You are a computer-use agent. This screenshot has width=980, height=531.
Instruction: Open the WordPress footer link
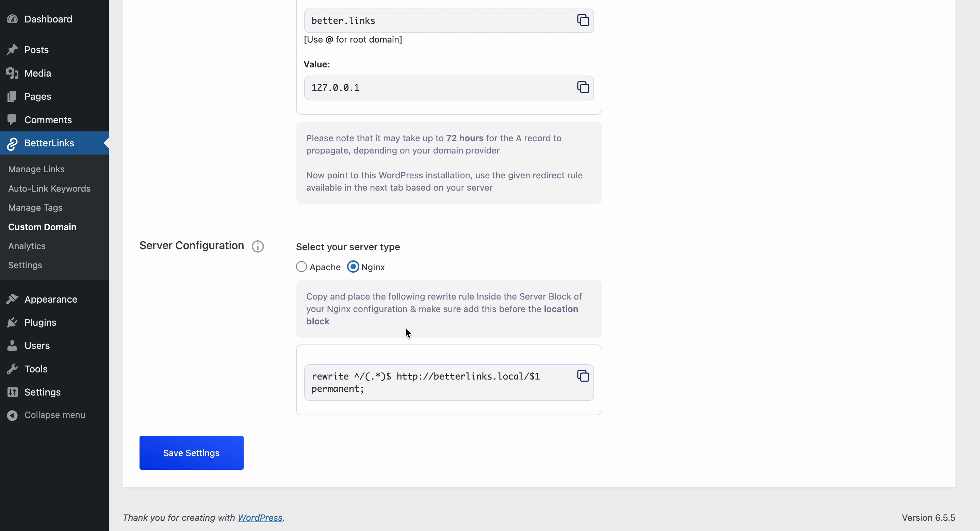pyautogui.click(x=260, y=518)
